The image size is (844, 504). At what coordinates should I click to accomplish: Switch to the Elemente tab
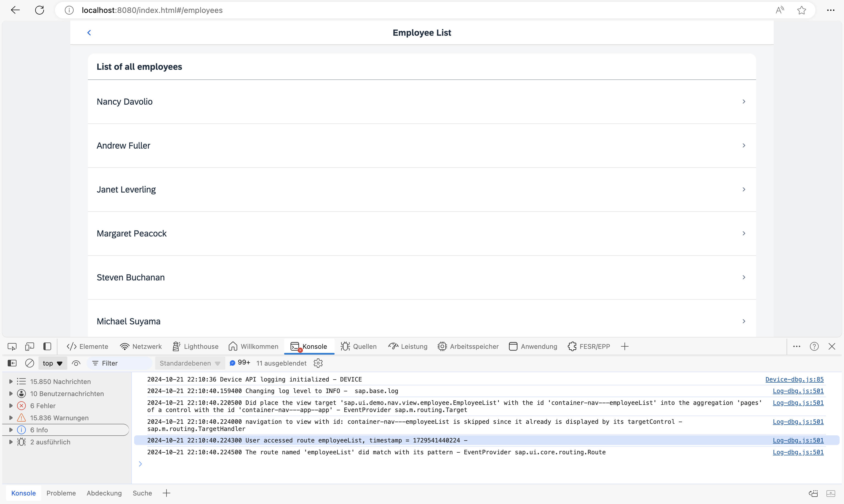[x=87, y=346]
